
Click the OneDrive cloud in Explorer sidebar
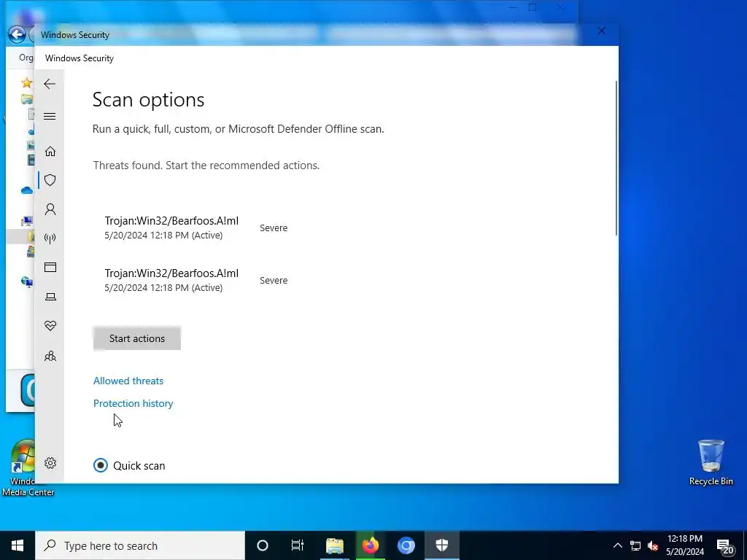(27, 190)
